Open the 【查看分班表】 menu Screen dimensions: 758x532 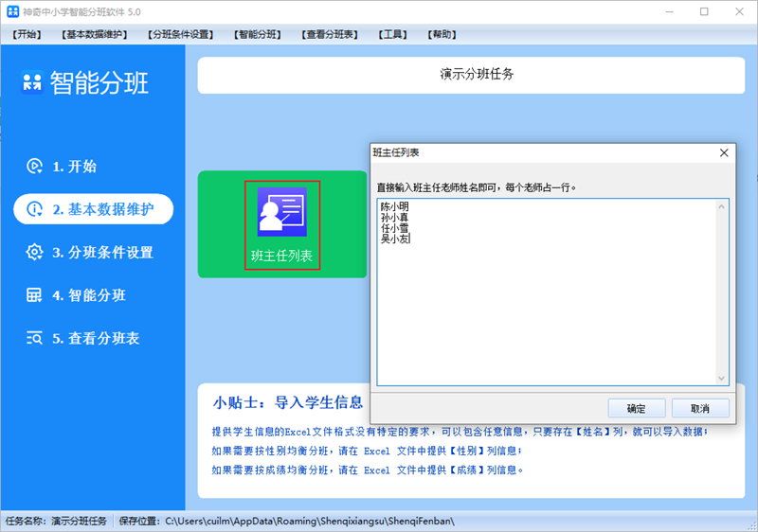pos(330,34)
